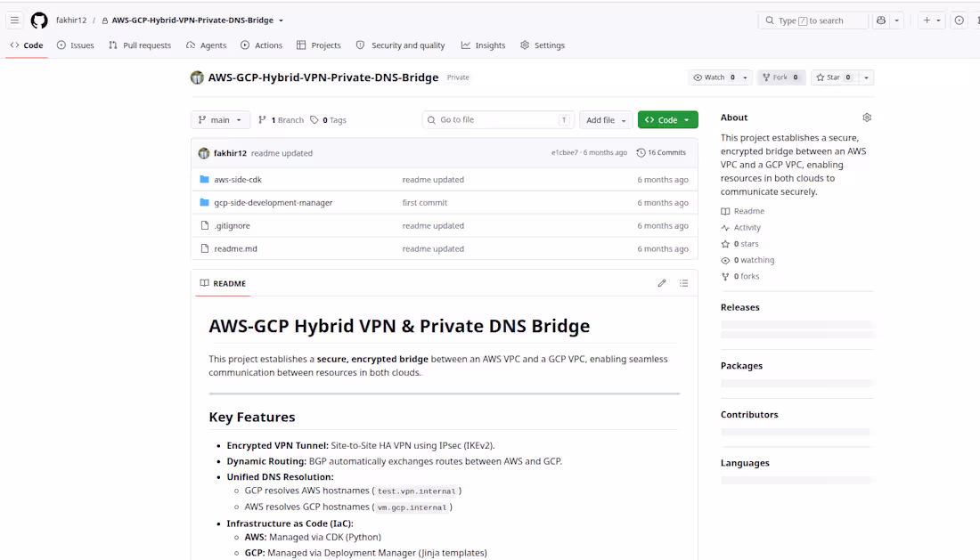Click the 0 watching link
The image size is (980, 560).
coord(747,260)
